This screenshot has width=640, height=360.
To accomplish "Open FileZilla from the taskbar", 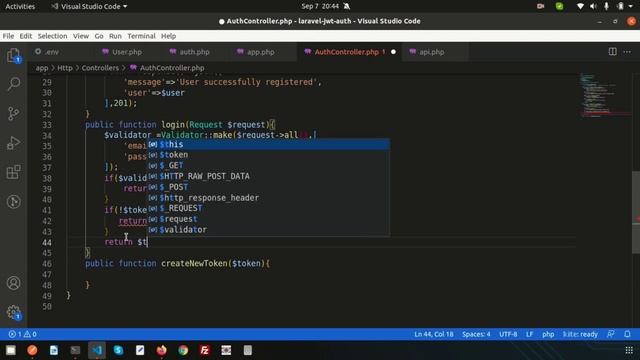I will pos(204,350).
